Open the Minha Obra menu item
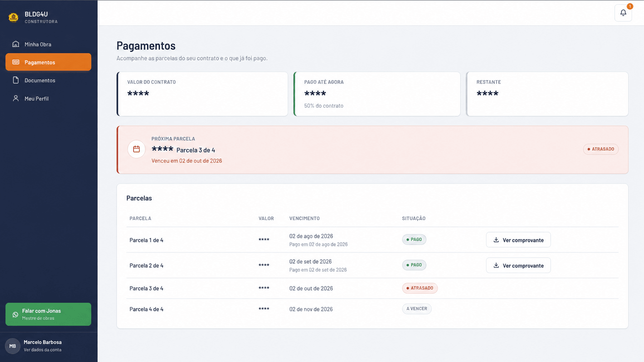This screenshot has height=362, width=644. pos(48,44)
